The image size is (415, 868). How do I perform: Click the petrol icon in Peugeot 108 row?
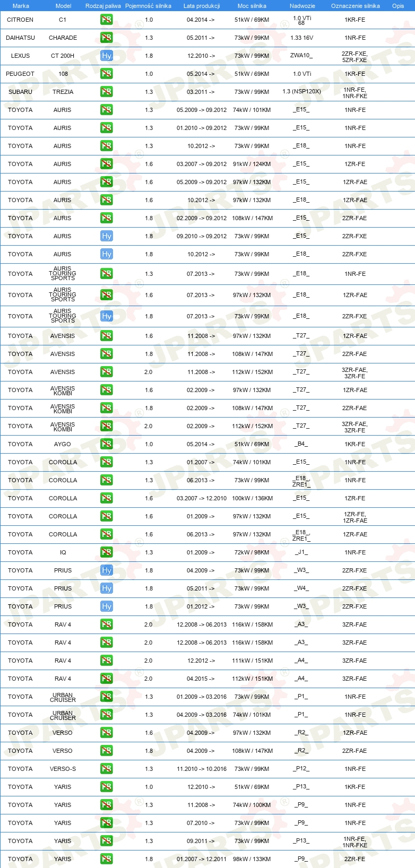pos(107,74)
